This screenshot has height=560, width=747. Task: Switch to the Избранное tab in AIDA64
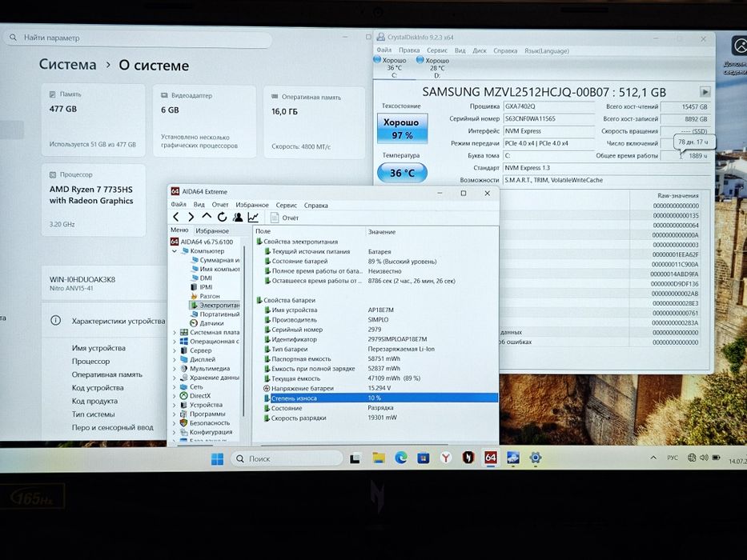pyautogui.click(x=212, y=230)
